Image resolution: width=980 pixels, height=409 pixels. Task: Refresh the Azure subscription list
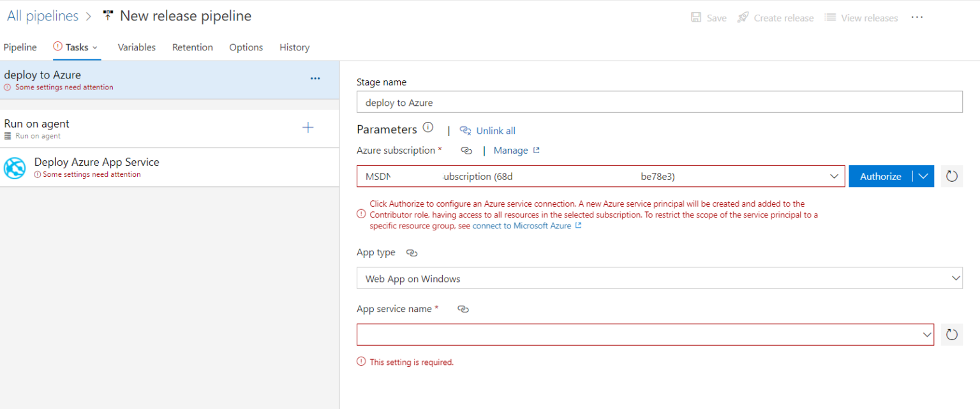[x=951, y=176]
